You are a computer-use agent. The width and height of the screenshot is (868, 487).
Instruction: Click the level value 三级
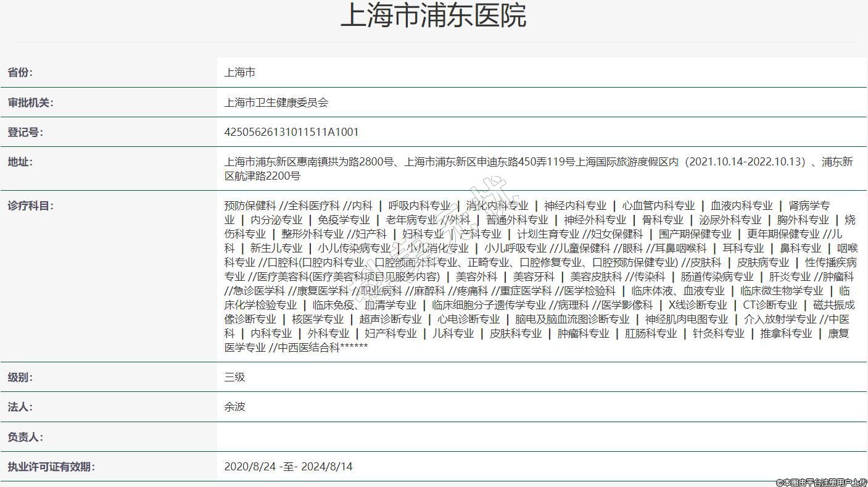tap(235, 377)
